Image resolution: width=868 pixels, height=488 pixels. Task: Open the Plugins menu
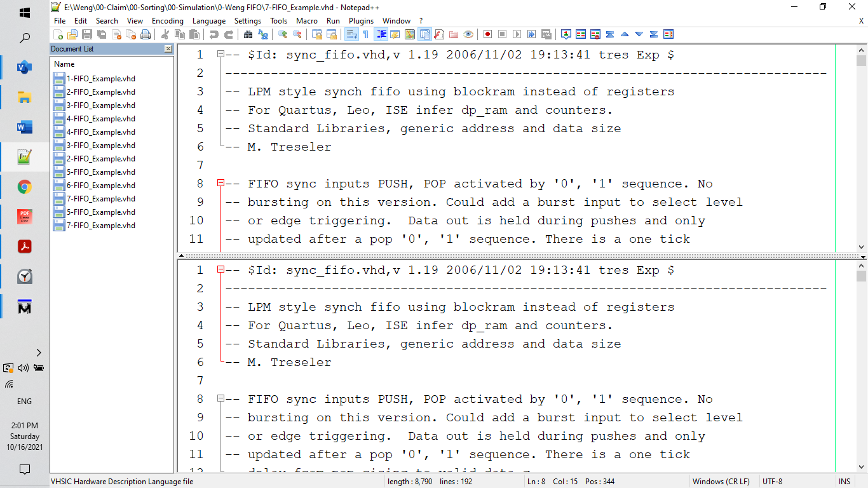361,21
